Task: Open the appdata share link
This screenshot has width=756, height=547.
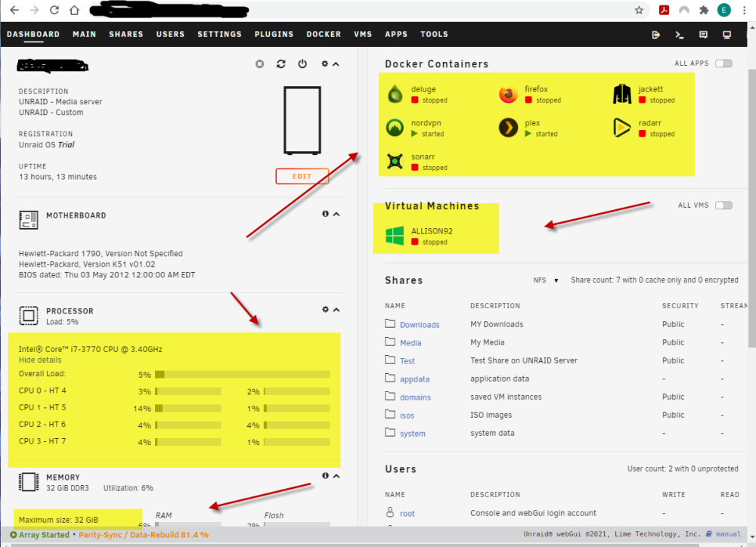Action: coord(414,379)
